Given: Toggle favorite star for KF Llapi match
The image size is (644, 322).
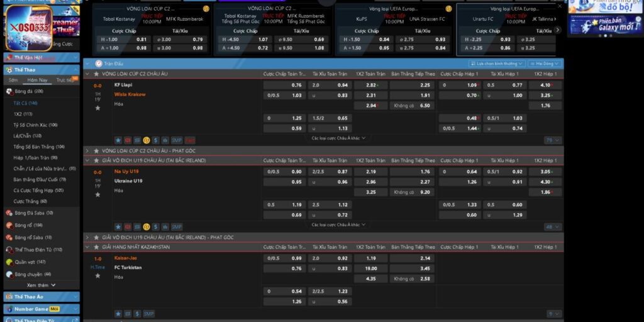Looking at the screenshot, I should (97, 108).
